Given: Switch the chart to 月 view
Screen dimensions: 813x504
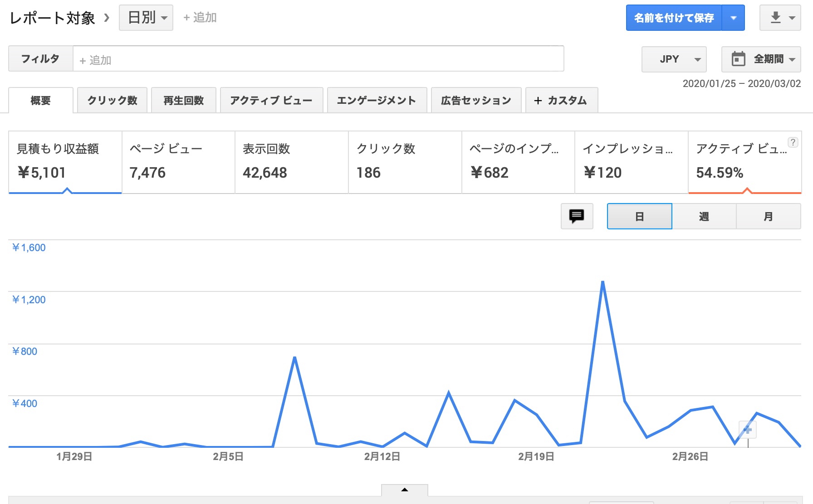Looking at the screenshot, I should click(768, 216).
